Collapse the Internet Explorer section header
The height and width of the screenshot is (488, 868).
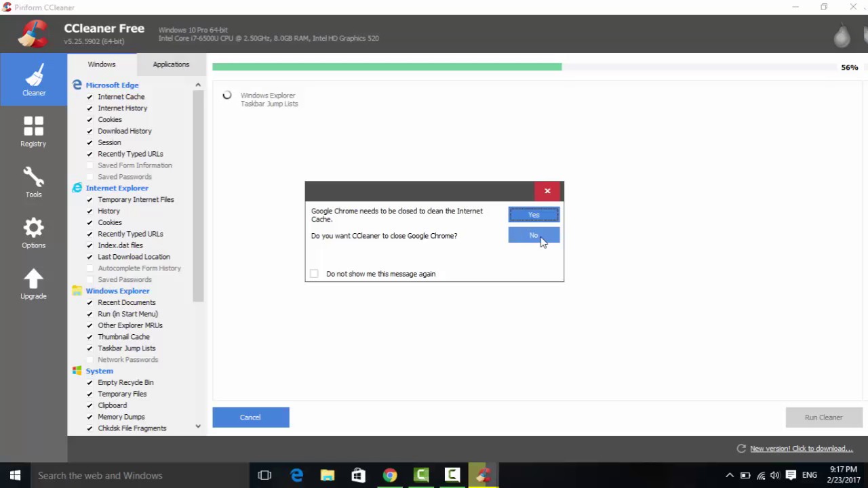coord(117,188)
